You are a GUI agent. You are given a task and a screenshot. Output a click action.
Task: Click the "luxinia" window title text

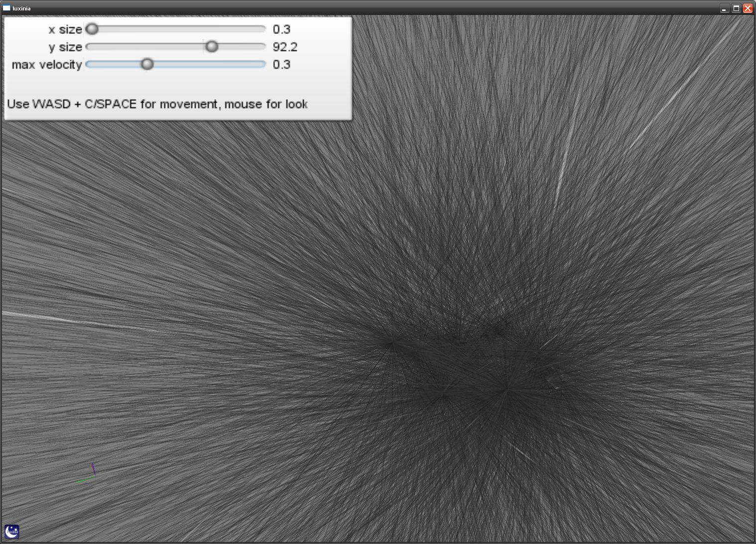click(22, 8)
